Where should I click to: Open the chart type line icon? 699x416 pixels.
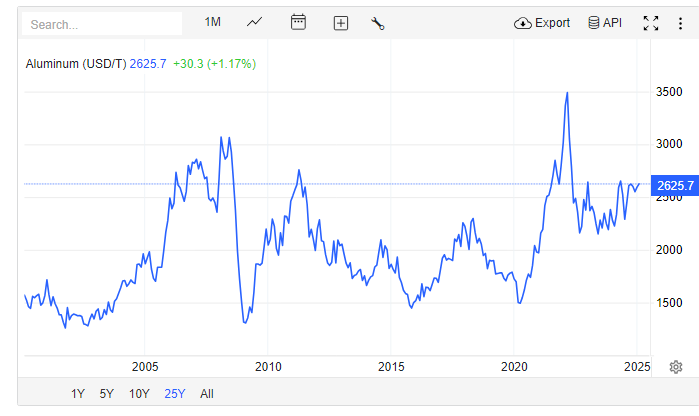pyautogui.click(x=255, y=23)
